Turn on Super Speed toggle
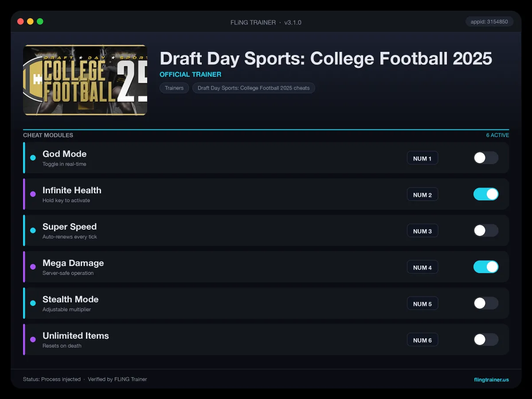 pyautogui.click(x=486, y=231)
